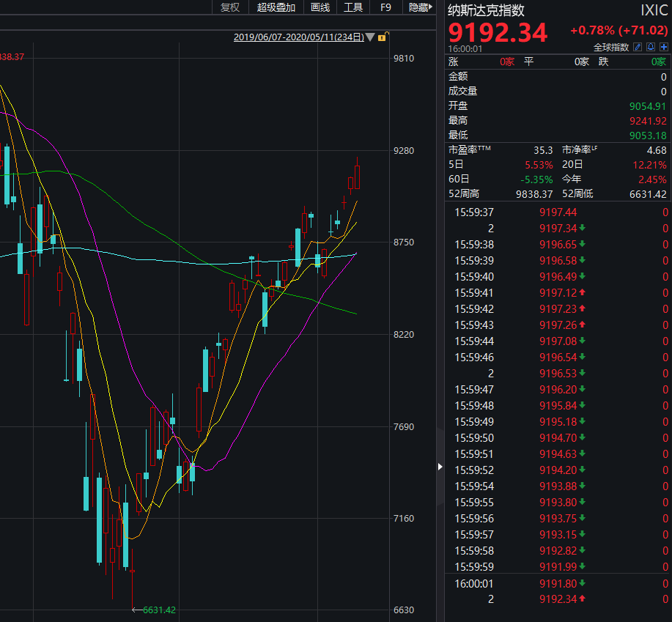The width and height of the screenshot is (672, 622).
Task: Click the 2019/06/07-2020/05/11 date range link
Action: 299,37
